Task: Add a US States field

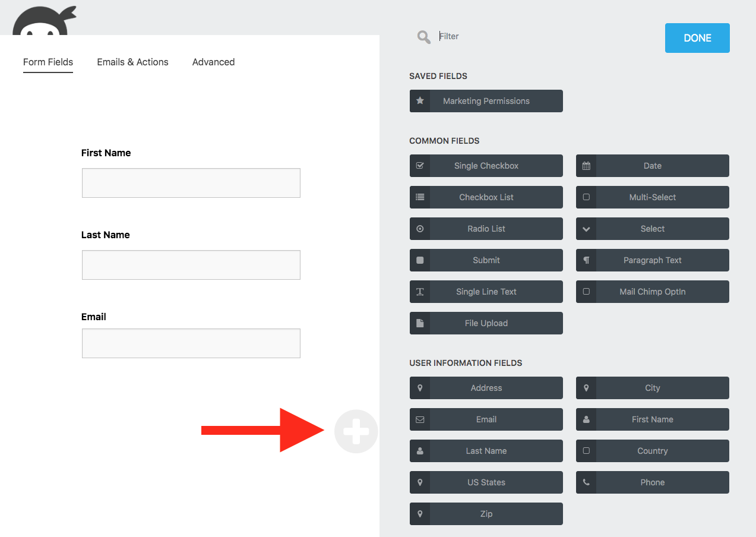Action: [x=486, y=482]
